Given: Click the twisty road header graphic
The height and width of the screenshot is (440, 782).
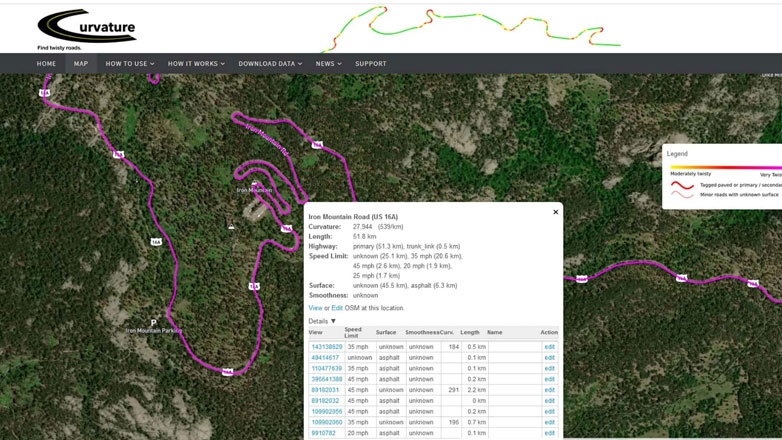Looking at the screenshot, I should 470,27.
